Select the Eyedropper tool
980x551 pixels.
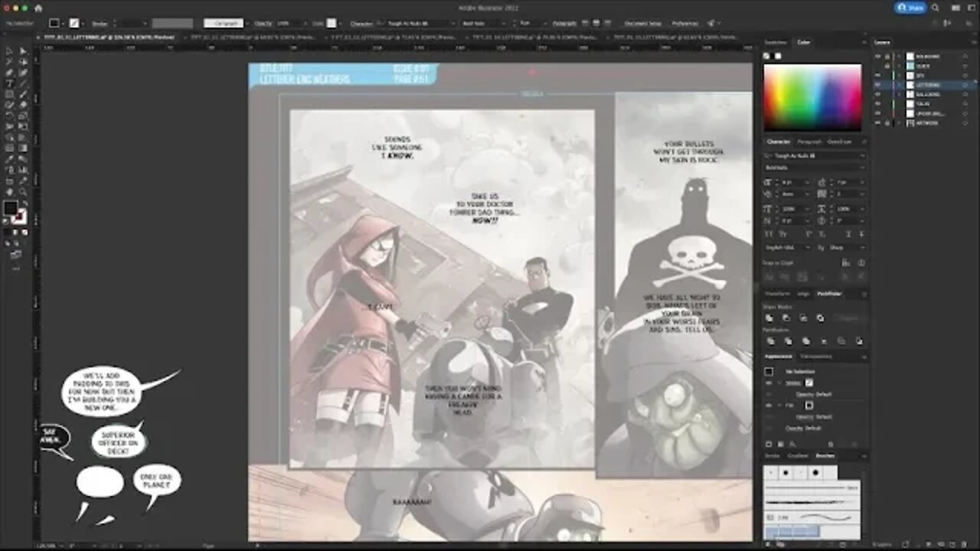coord(9,158)
